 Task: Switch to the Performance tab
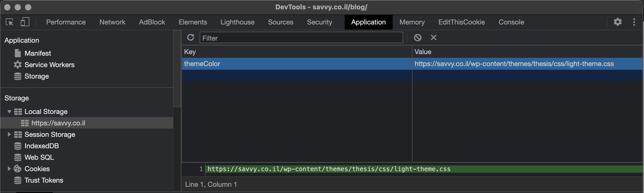point(66,22)
